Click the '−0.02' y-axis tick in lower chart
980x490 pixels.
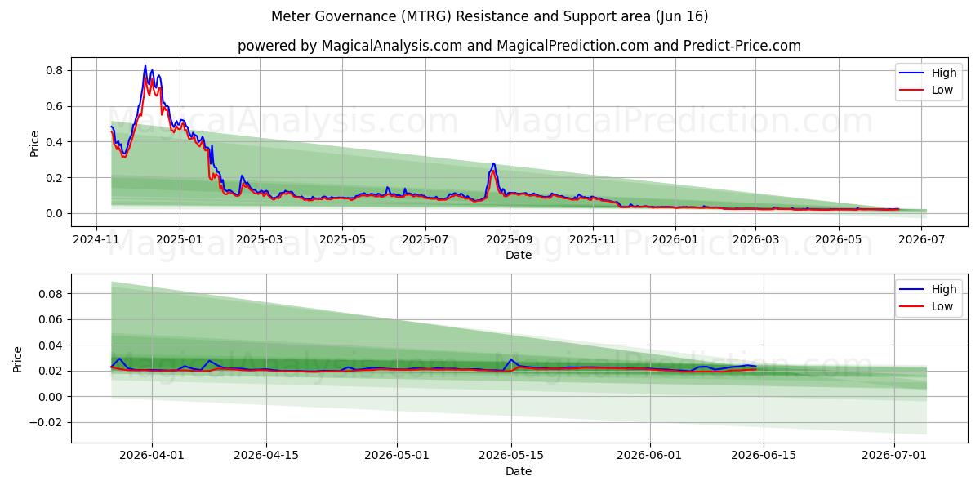coord(47,422)
